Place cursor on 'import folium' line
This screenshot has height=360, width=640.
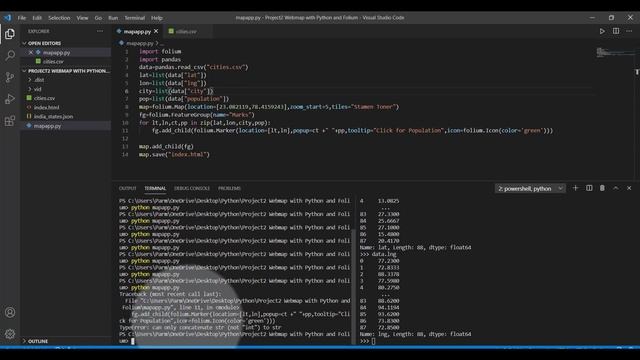tap(160, 51)
